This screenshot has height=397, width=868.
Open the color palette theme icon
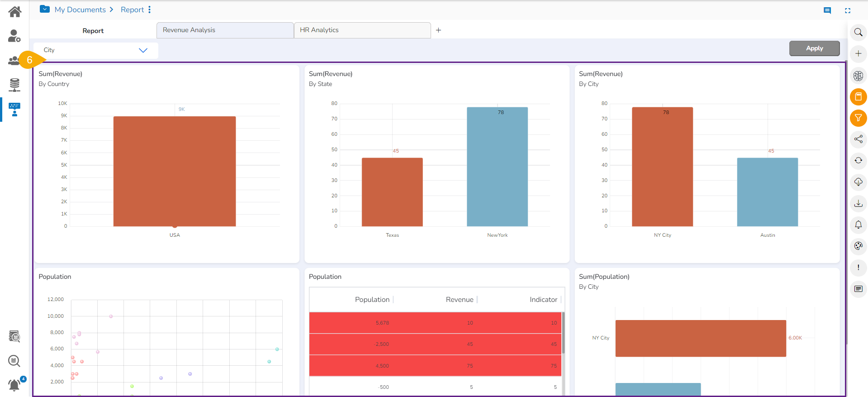coord(858,246)
